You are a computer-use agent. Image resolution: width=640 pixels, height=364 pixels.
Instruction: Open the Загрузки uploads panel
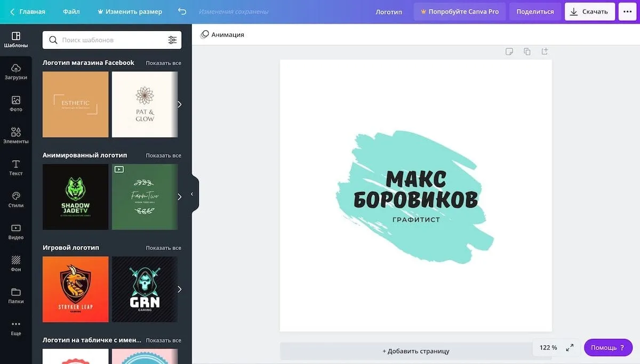16,71
